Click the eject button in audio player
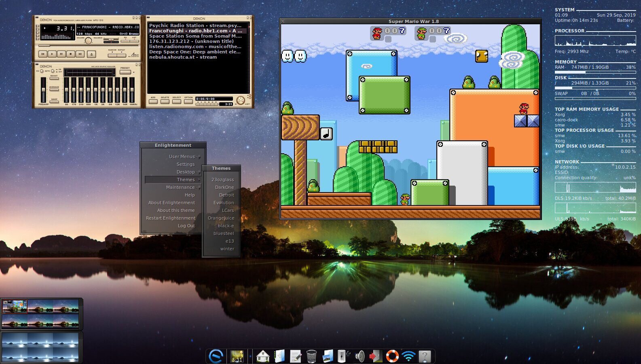This screenshot has width=641, height=364. (91, 54)
